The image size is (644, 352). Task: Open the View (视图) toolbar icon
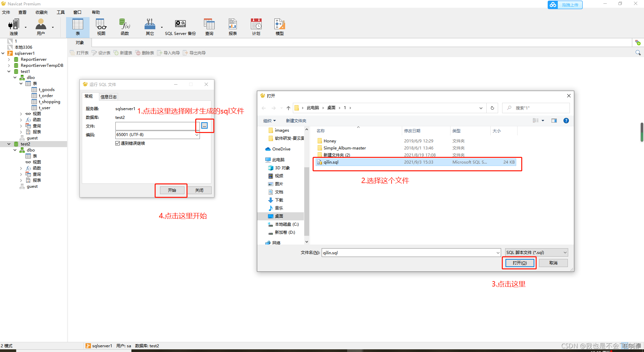click(x=101, y=27)
